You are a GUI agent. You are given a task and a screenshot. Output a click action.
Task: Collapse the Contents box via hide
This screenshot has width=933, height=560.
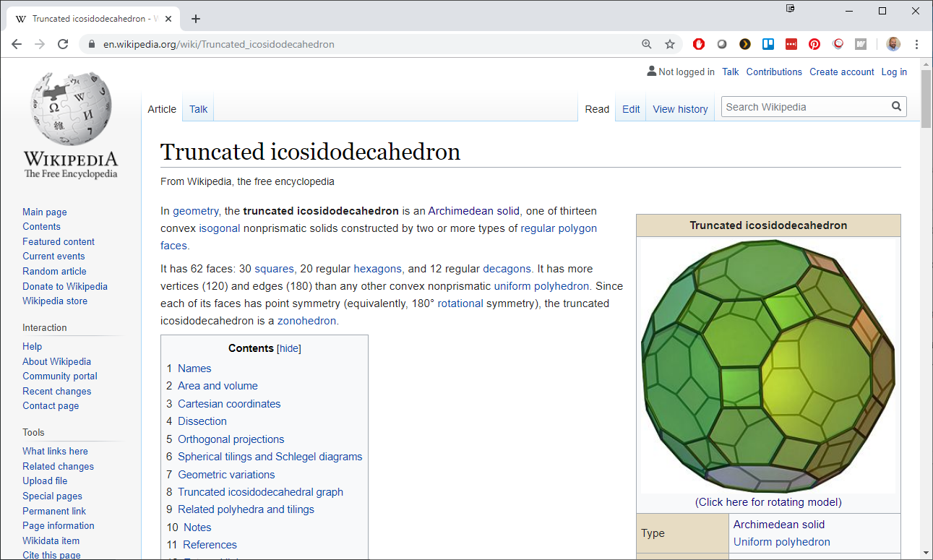tap(288, 348)
